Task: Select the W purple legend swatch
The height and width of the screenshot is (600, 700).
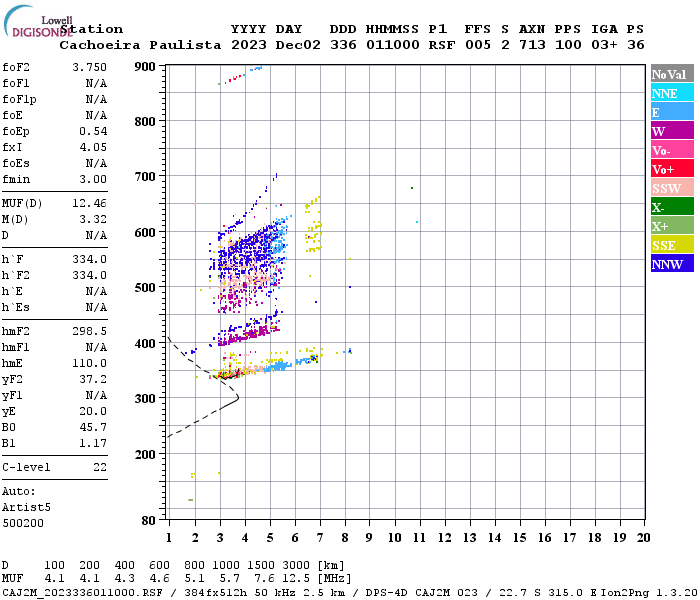Action: (672, 131)
